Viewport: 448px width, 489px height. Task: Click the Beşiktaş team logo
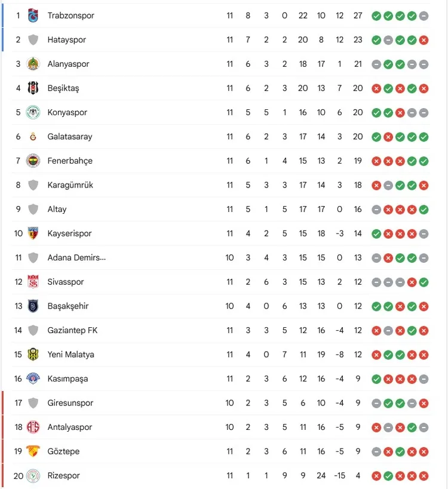point(33,88)
